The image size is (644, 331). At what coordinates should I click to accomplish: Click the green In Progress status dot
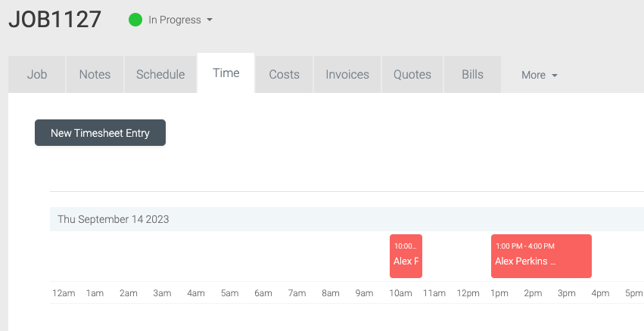point(135,20)
